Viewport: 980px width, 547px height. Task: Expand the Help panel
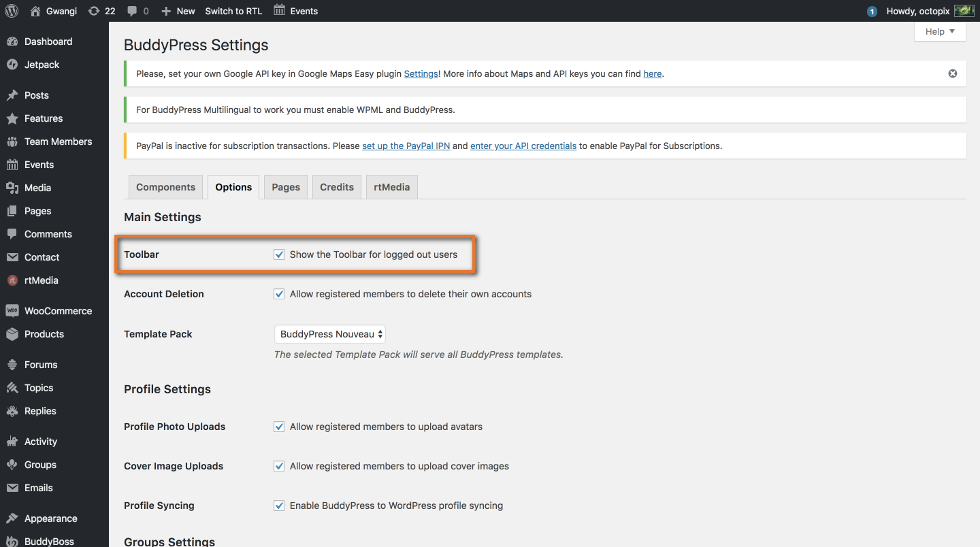[940, 31]
